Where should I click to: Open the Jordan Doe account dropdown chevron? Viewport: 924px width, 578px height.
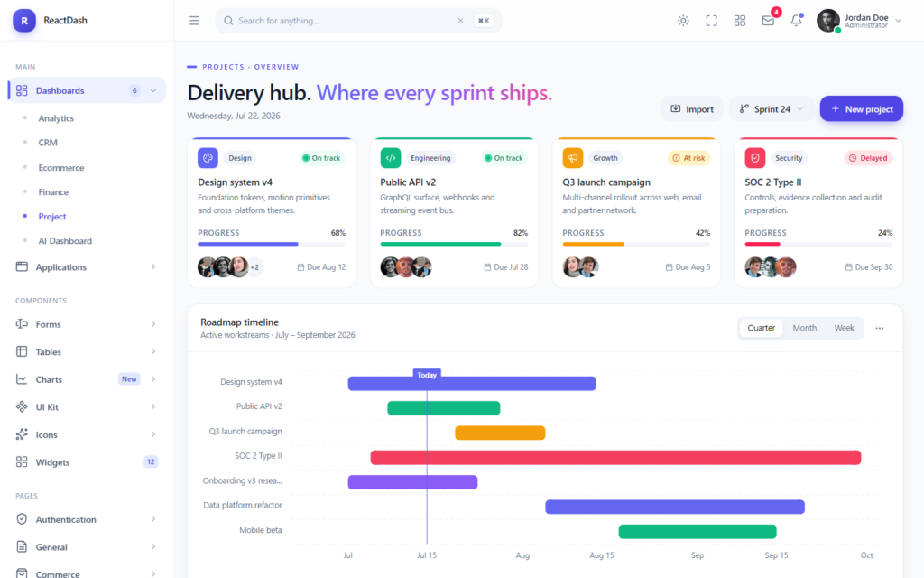click(898, 21)
